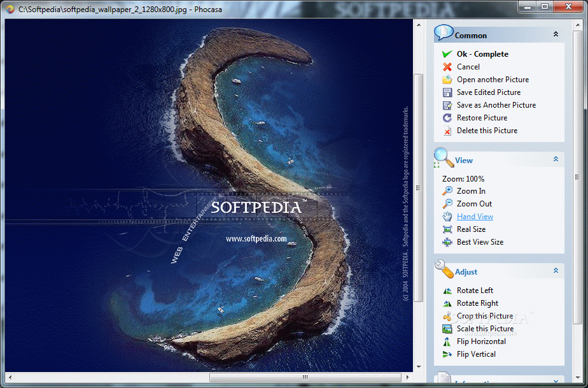The image size is (588, 388).
Task: Click the image vertical scrollbar up arrow
Action: [x=418, y=24]
